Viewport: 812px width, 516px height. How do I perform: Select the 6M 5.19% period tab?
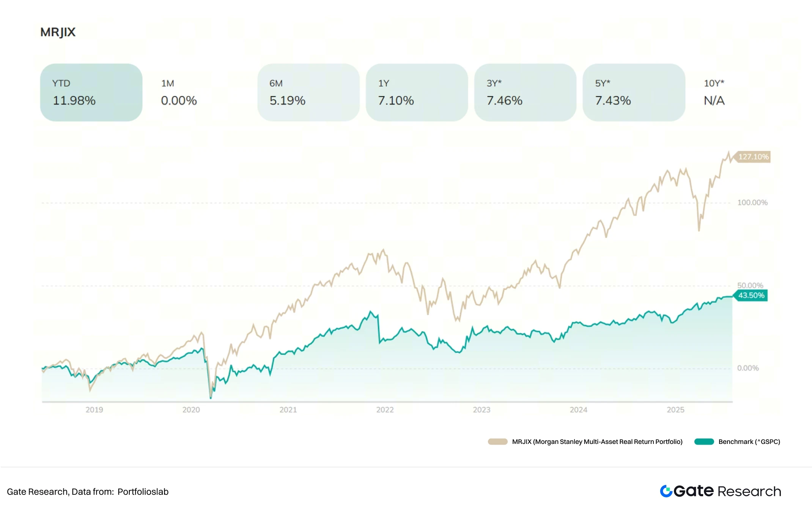[x=308, y=93]
